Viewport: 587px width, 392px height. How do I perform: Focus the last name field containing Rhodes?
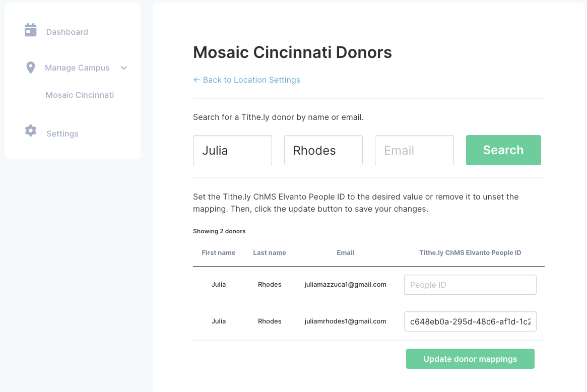tap(323, 150)
